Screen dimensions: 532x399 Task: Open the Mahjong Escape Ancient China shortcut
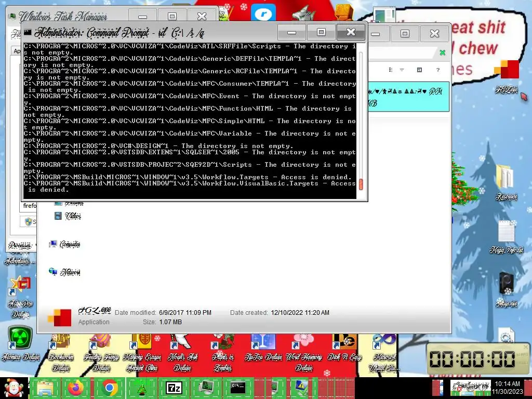(142, 353)
